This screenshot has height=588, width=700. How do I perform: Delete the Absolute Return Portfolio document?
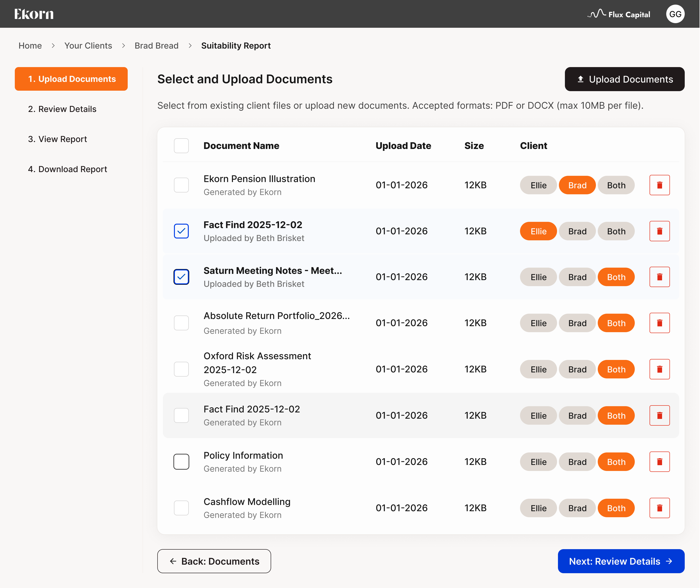pyautogui.click(x=659, y=323)
